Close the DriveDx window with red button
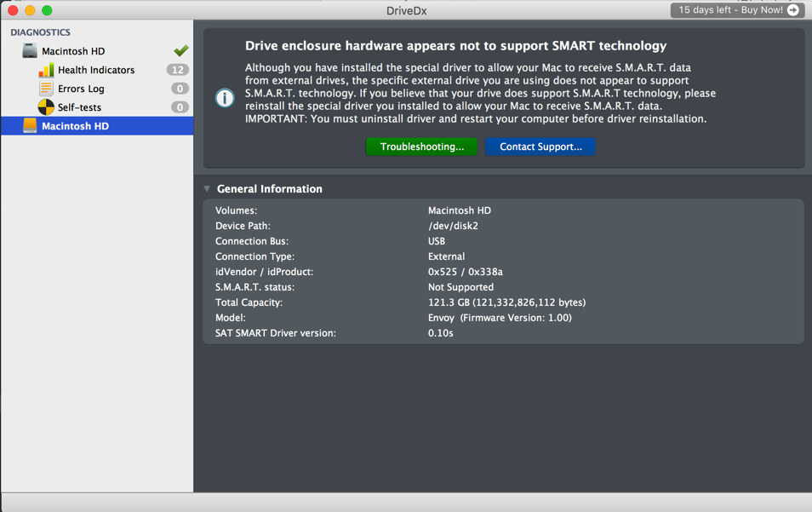This screenshot has height=512, width=812. pyautogui.click(x=13, y=10)
